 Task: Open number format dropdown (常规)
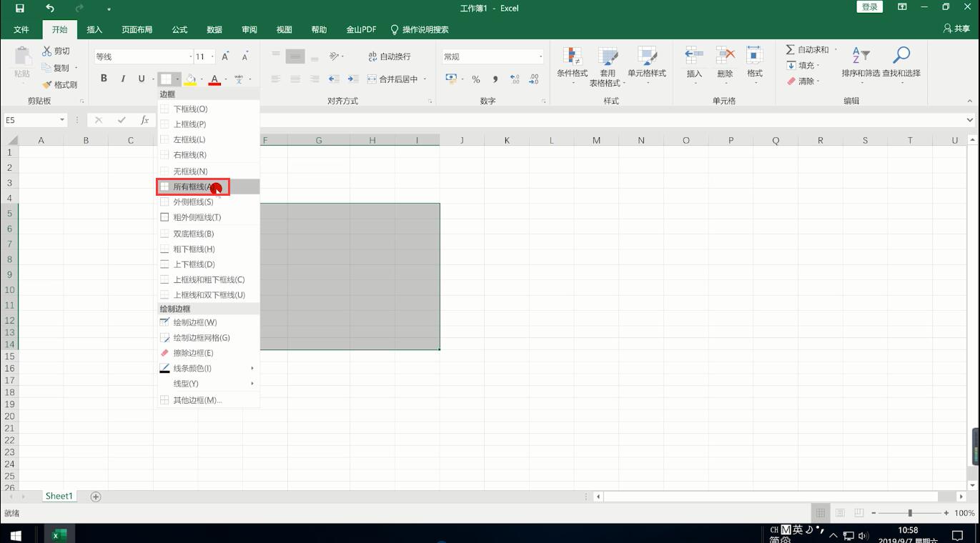point(540,56)
